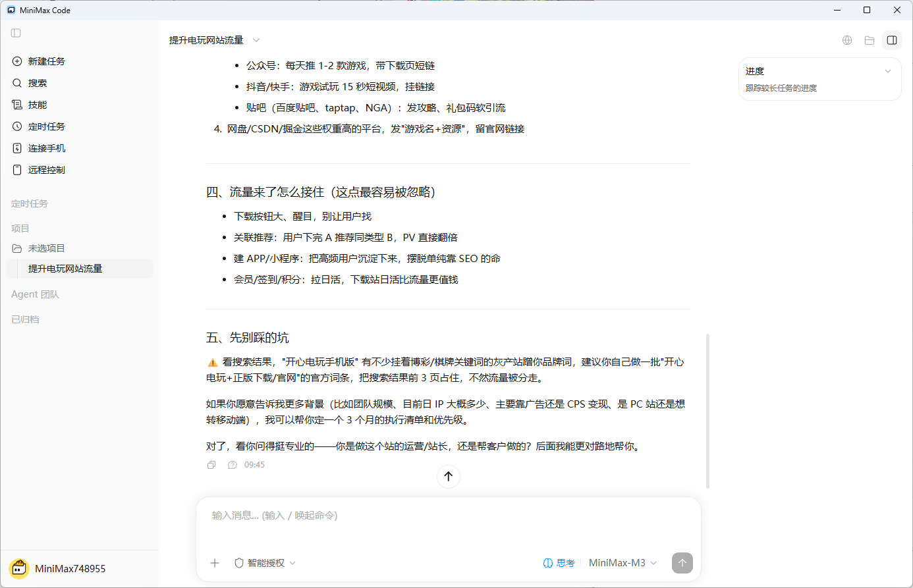Select the 提升电玩网站流量 task in sidebar
Image resolution: width=913 pixels, height=588 pixels.
pyautogui.click(x=79, y=269)
